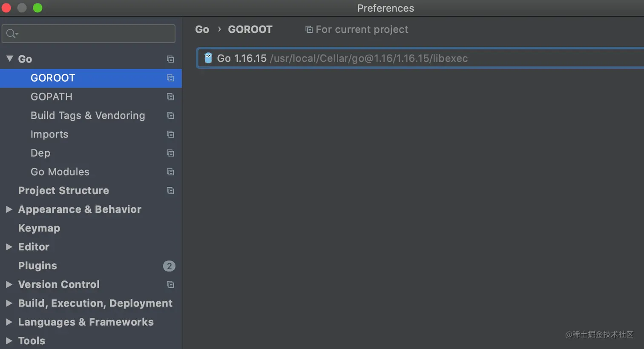Click the project icon beside Imports
The image size is (644, 349).
tap(170, 134)
